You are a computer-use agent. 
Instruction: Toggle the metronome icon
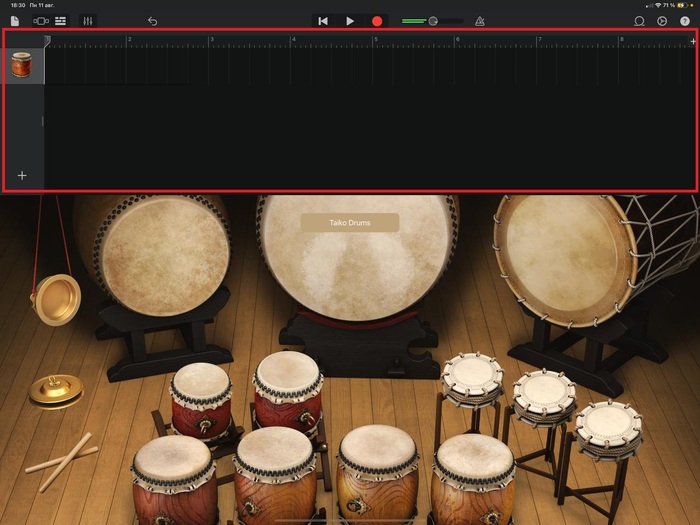pyautogui.click(x=480, y=21)
